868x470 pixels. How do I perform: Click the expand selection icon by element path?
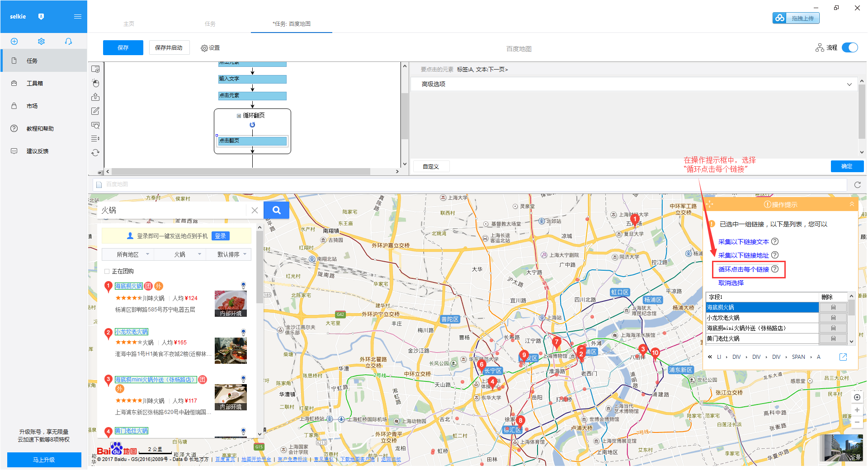(x=843, y=357)
